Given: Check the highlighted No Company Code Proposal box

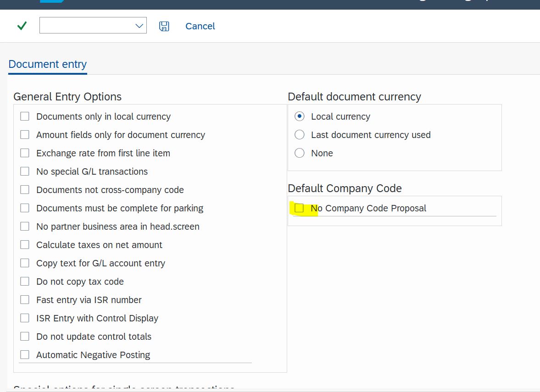Looking at the screenshot, I should 300,208.
